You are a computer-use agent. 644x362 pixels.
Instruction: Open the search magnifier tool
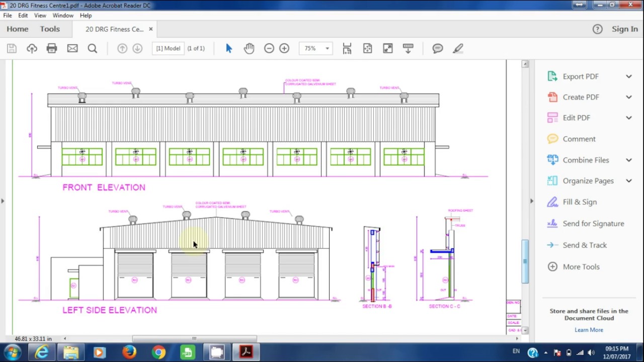point(93,48)
